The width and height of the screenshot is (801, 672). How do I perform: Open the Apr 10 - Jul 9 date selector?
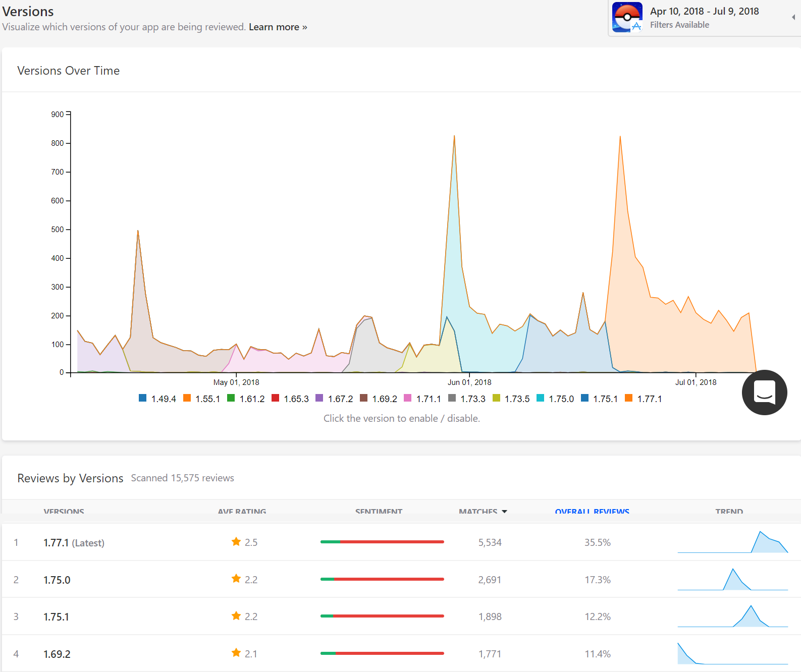coord(704,12)
